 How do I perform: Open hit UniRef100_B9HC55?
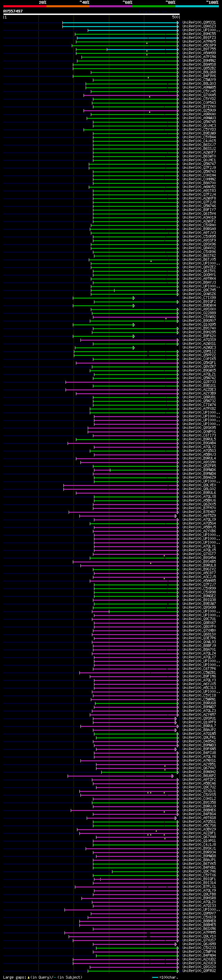tap(199, 34)
